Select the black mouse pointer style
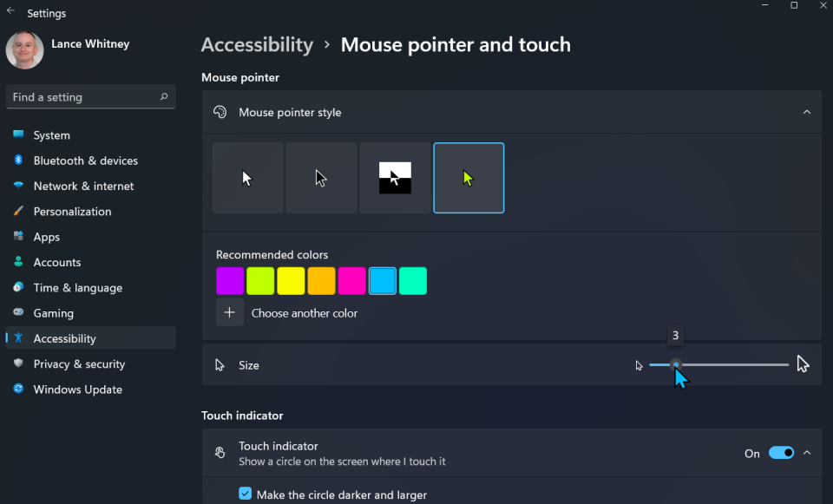The width and height of the screenshot is (833, 504). pyautogui.click(x=321, y=178)
